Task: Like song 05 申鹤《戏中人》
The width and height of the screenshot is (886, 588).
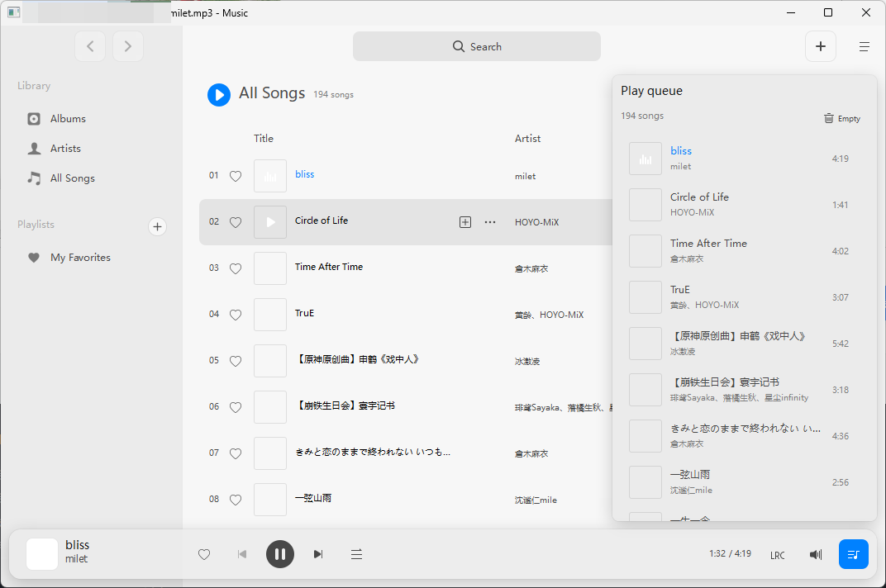Action: 236,362
